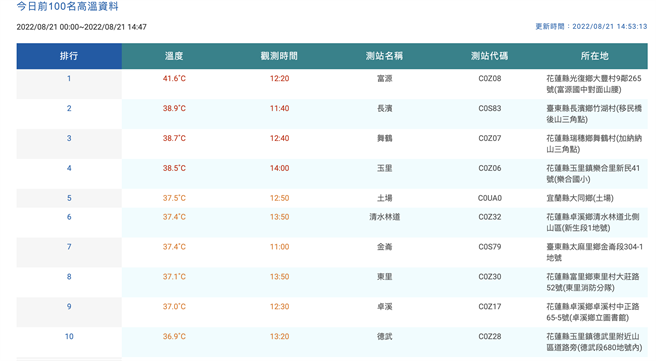This screenshot has width=656, height=361.
Task: Select location text 宜蘭縣大同鄉(土場)
Action: pos(580,198)
